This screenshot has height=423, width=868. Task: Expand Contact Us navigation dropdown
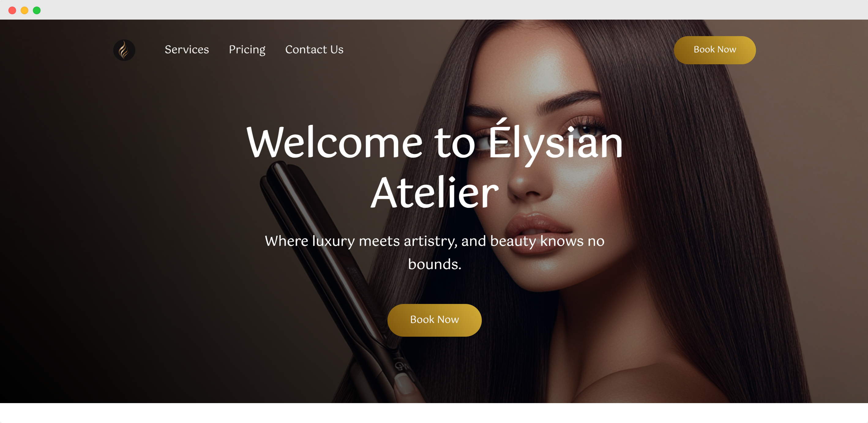(313, 49)
